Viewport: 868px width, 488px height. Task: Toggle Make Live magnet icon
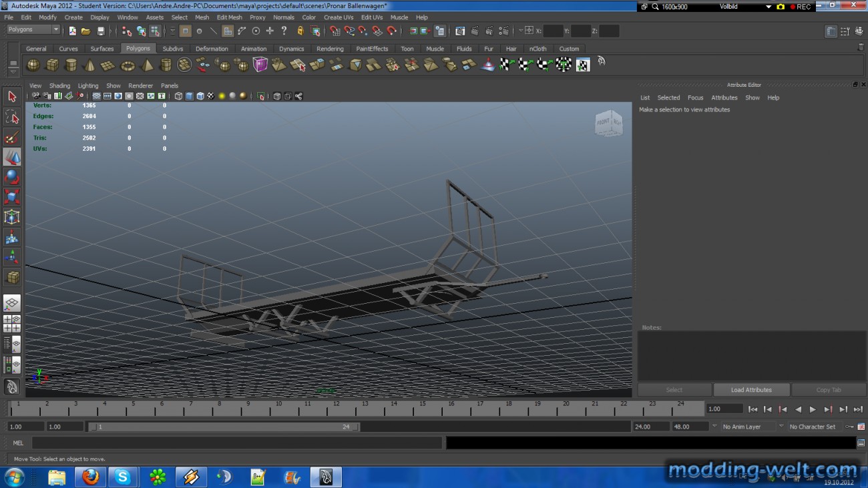click(x=392, y=31)
